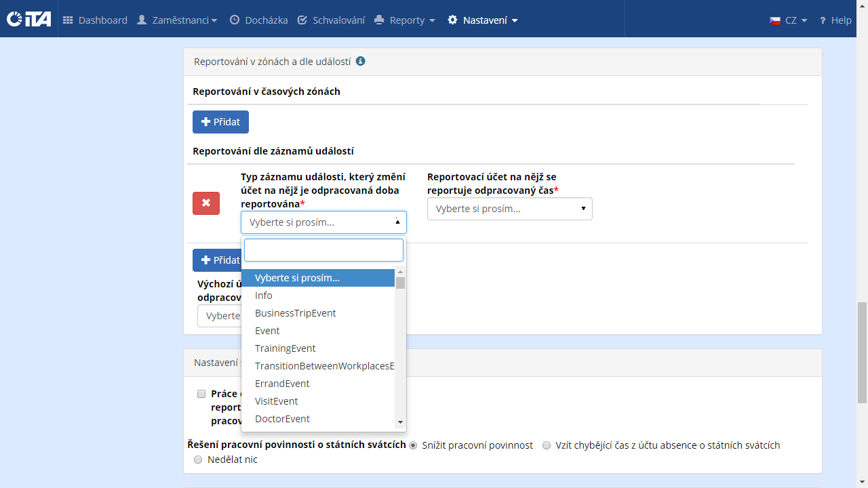Select DoctorEvent option in dropdown list
The height and width of the screenshot is (488, 868).
click(x=282, y=419)
